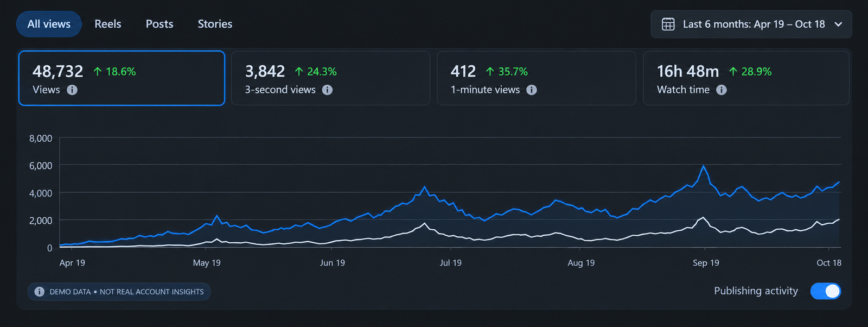Click the blue line peak near May 19
This screenshot has height=327, width=868.
[x=218, y=216]
